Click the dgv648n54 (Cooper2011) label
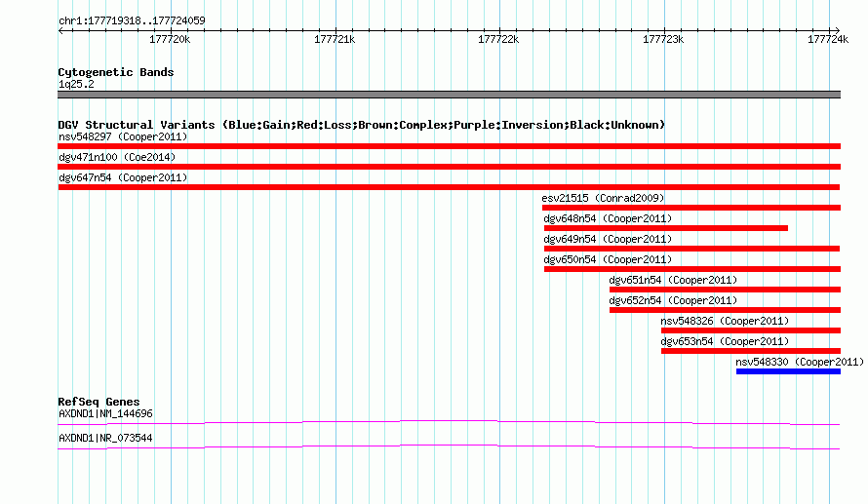Image resolution: width=868 pixels, height=504 pixels. 608,218
